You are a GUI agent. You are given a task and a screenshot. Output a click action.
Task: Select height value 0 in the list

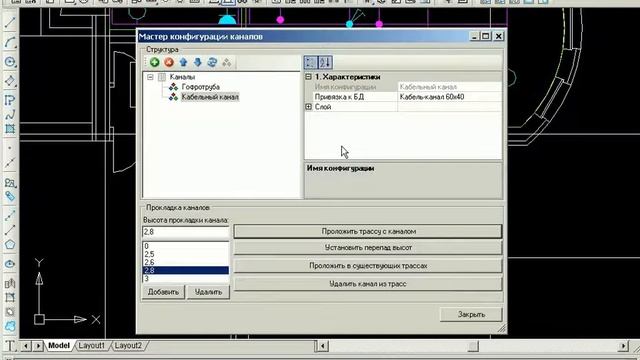pyautogui.click(x=186, y=246)
